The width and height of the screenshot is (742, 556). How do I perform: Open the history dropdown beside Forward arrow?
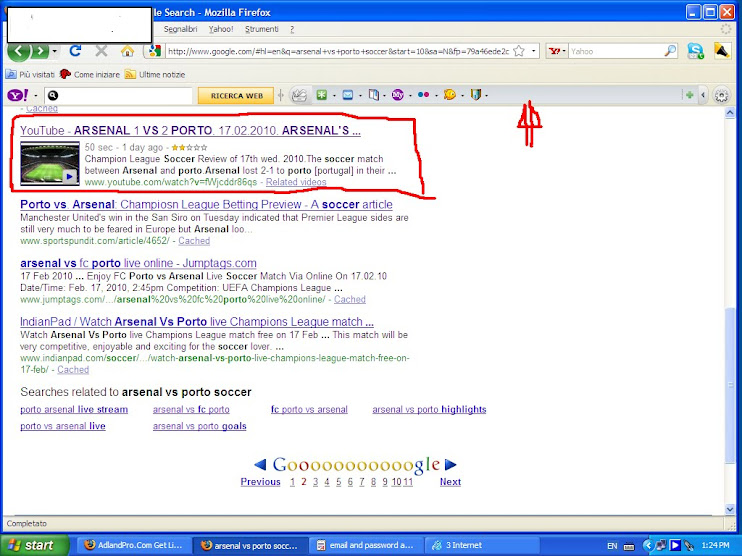coord(55,51)
